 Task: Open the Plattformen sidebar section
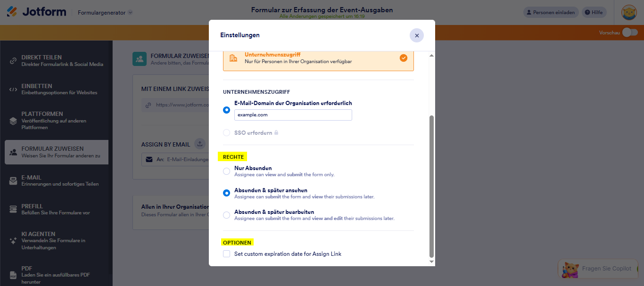pyautogui.click(x=57, y=121)
